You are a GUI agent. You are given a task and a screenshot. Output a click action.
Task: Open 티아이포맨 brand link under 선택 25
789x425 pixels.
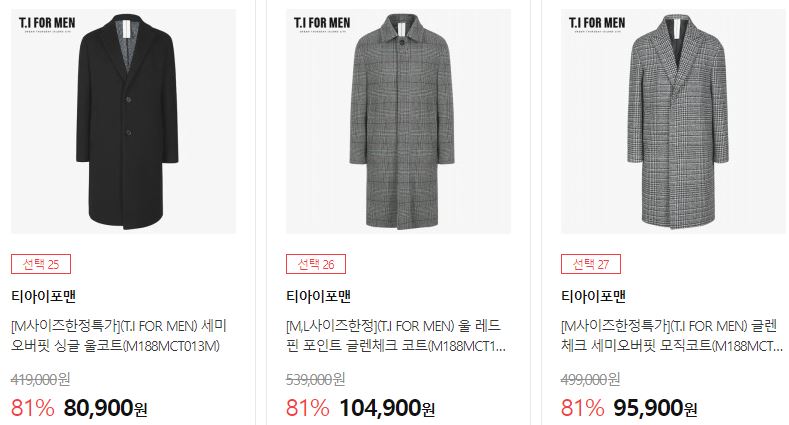click(x=43, y=296)
